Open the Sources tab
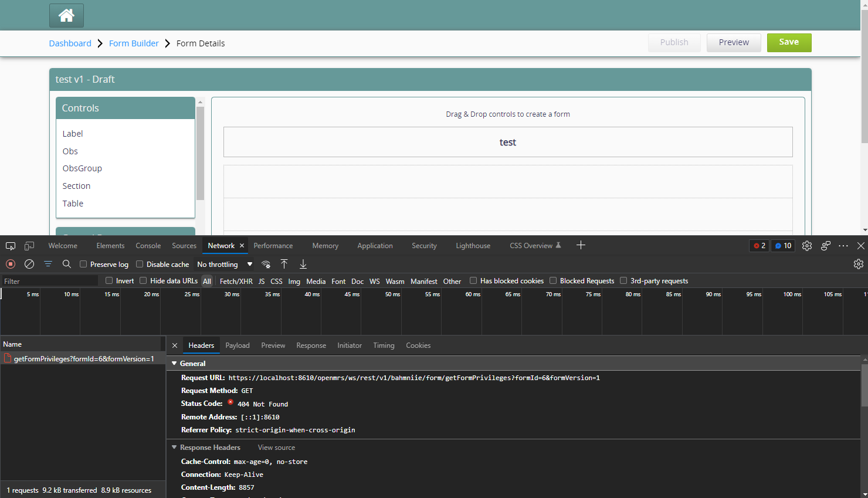 pyautogui.click(x=184, y=246)
